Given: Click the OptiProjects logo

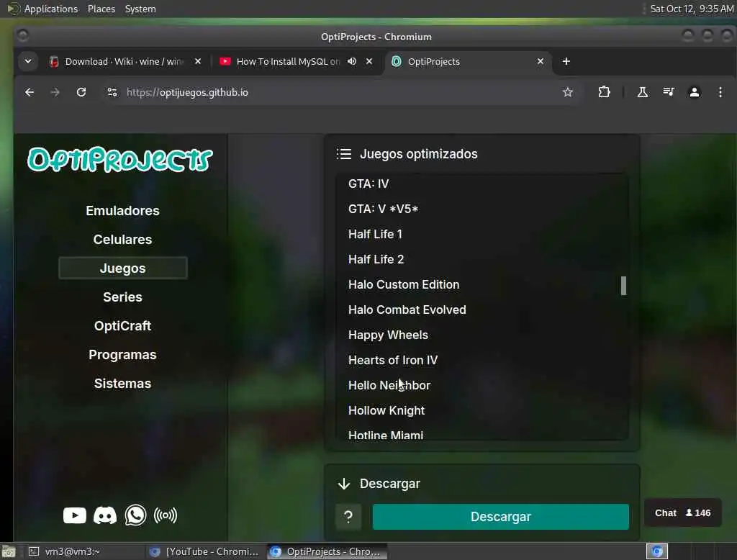Looking at the screenshot, I should [x=120, y=159].
